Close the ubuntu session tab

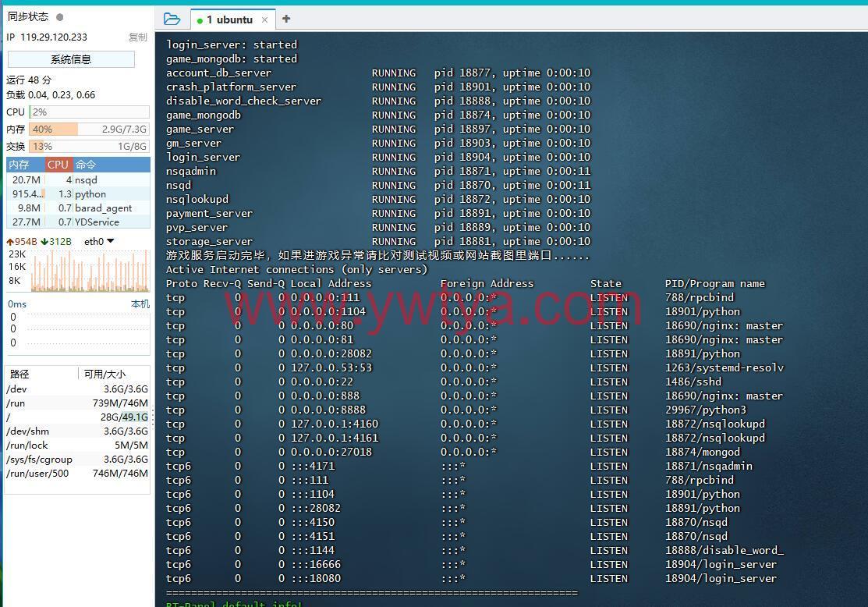[x=265, y=20]
